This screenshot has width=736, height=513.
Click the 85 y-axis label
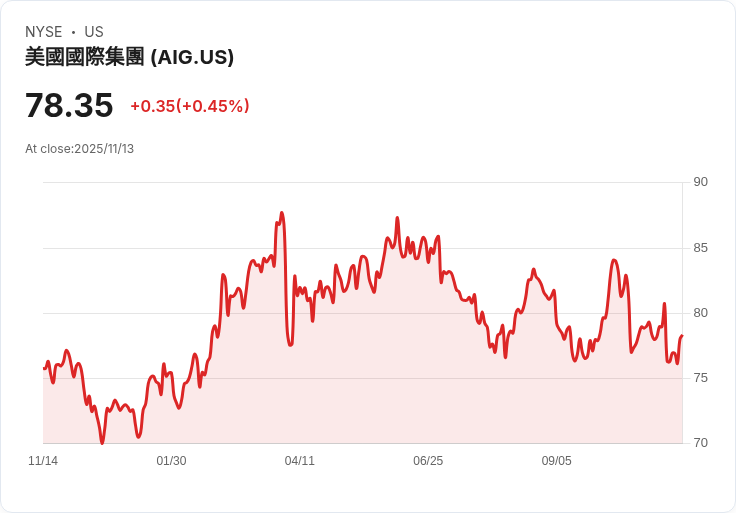click(700, 248)
